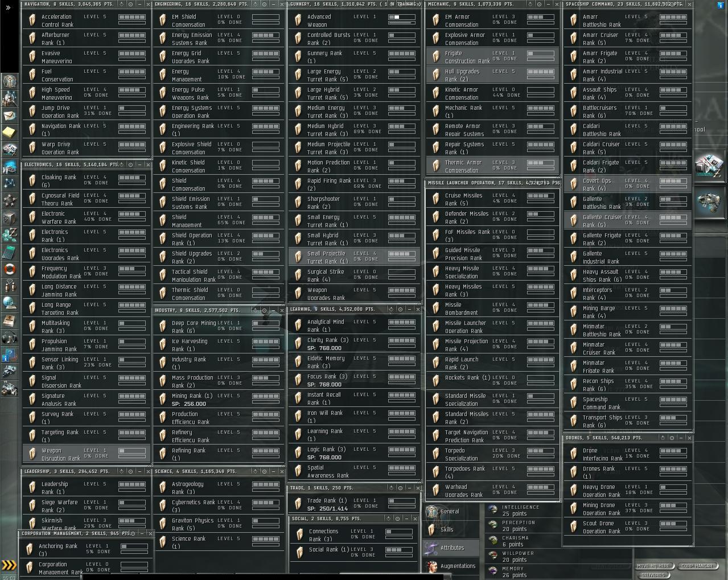Toggle pin on the Learning skills window
Screen dimensions: 728x580
[x=391, y=309]
